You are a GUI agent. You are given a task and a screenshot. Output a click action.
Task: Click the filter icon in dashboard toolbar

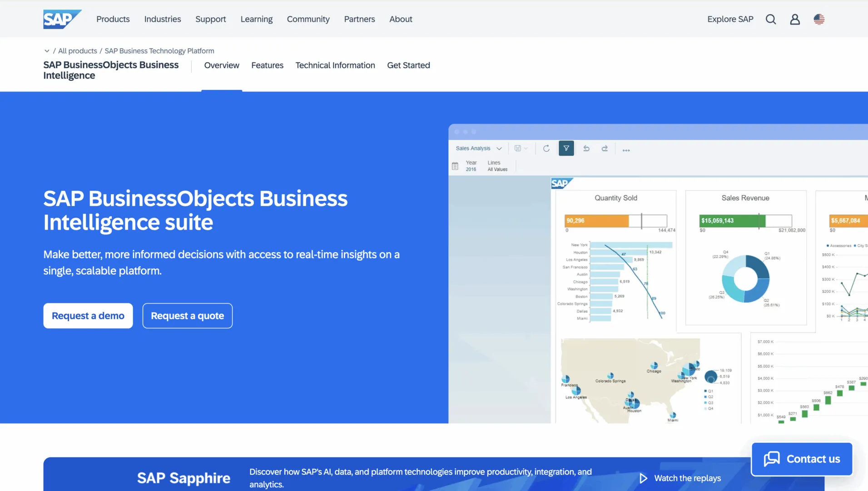[566, 148]
